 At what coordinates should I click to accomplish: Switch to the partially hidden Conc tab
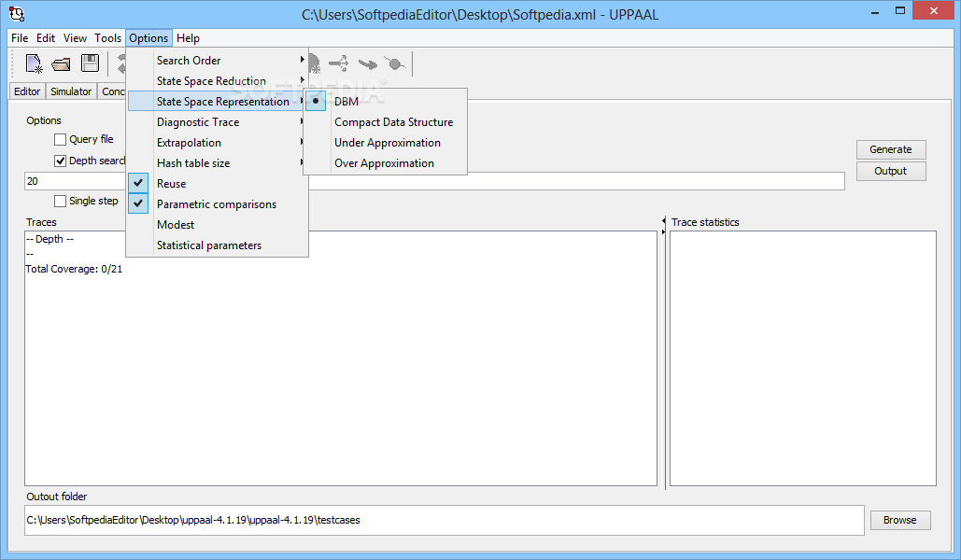112,91
